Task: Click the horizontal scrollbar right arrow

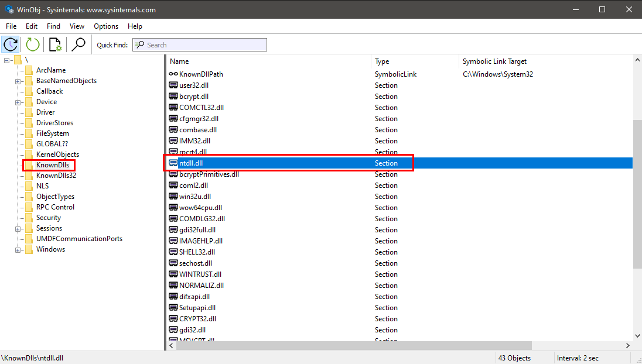Action: pos(628,346)
